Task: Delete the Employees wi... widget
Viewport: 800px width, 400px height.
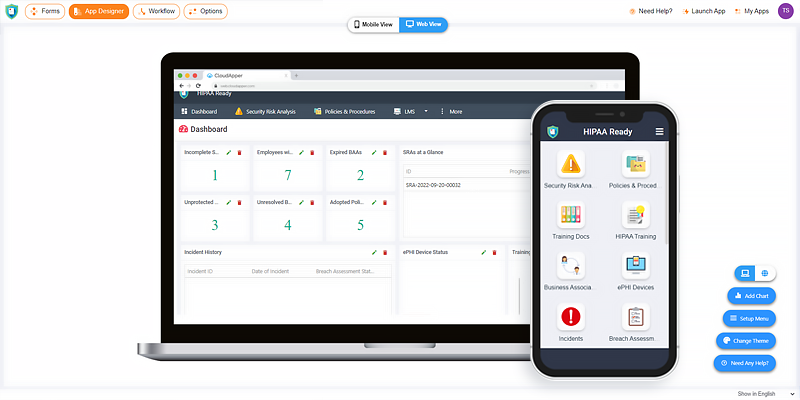Action: [x=312, y=153]
